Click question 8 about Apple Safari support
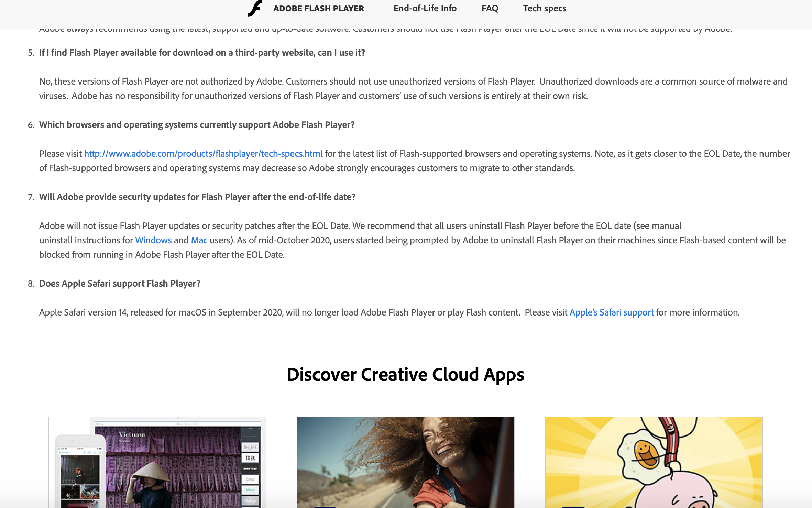The width and height of the screenshot is (812, 508). pyautogui.click(x=119, y=284)
